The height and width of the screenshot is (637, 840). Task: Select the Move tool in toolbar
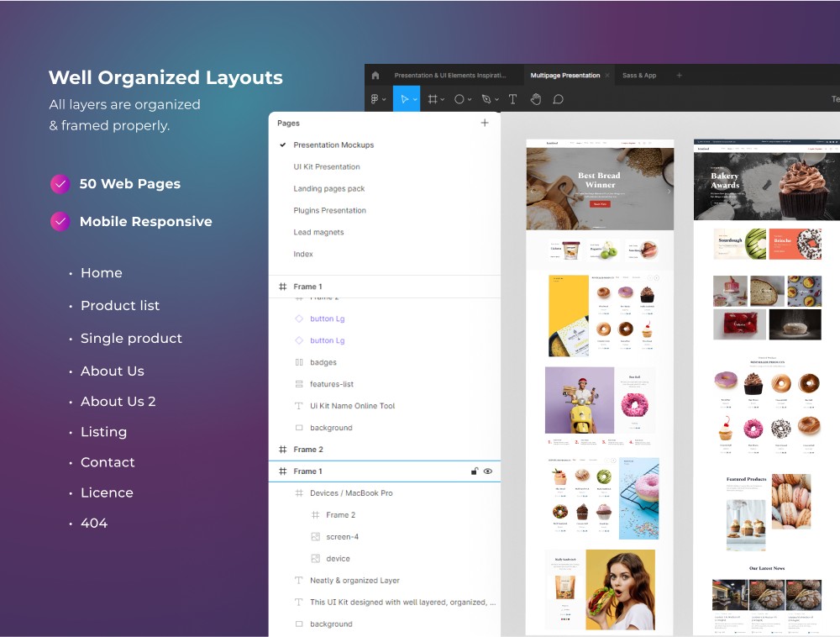pos(403,99)
